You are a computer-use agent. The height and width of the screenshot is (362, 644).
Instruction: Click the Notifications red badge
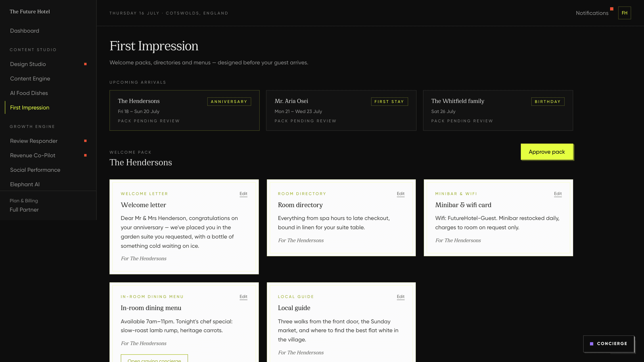tap(612, 9)
